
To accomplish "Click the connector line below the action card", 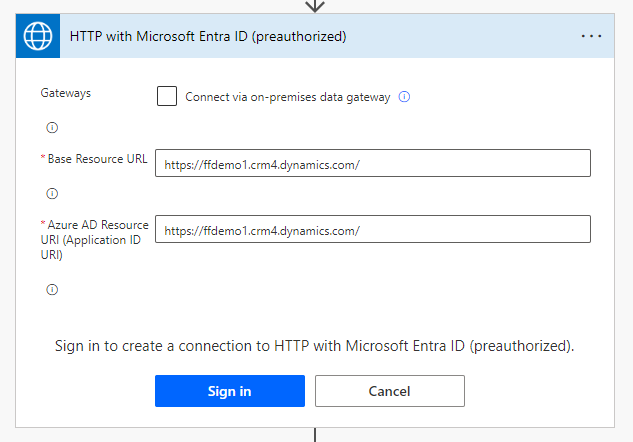I will click(315, 435).
